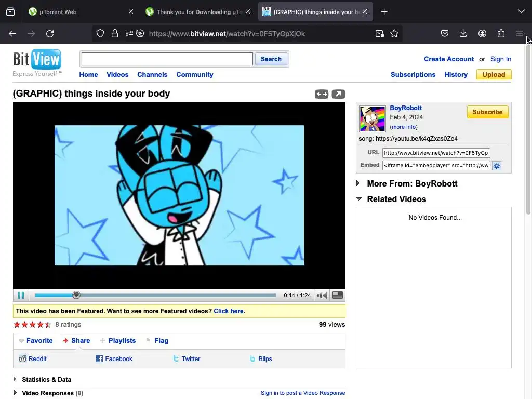532x399 pixels.
Task: Open the Channels menu item
Action: click(152, 75)
